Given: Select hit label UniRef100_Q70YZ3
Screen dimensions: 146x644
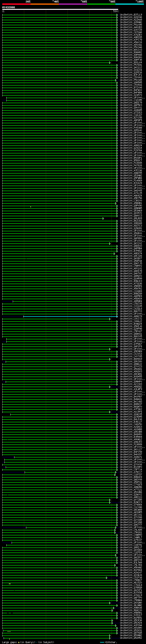Looking at the screenshot, I should point(131,367).
